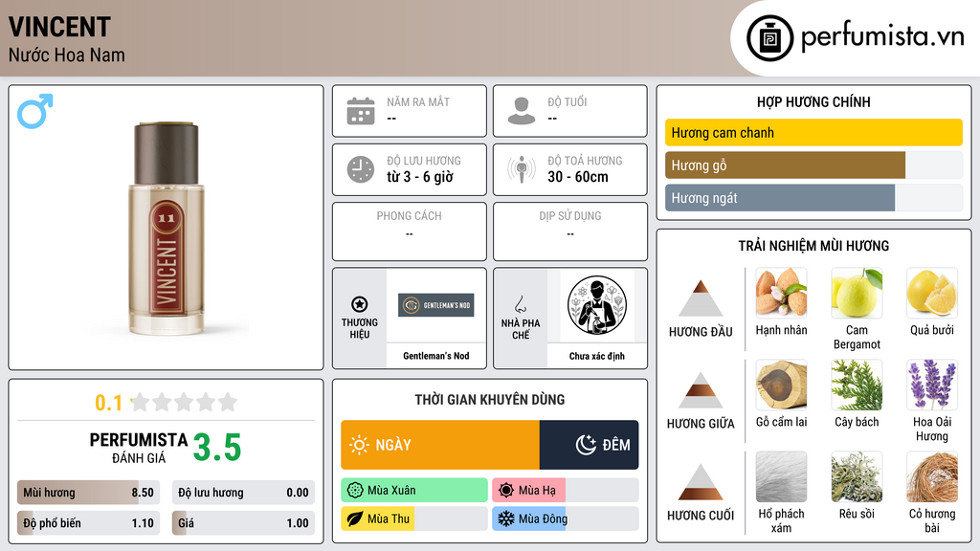980x551 pixels.
Task: Click the VINCENT title heading
Action: pos(59,27)
